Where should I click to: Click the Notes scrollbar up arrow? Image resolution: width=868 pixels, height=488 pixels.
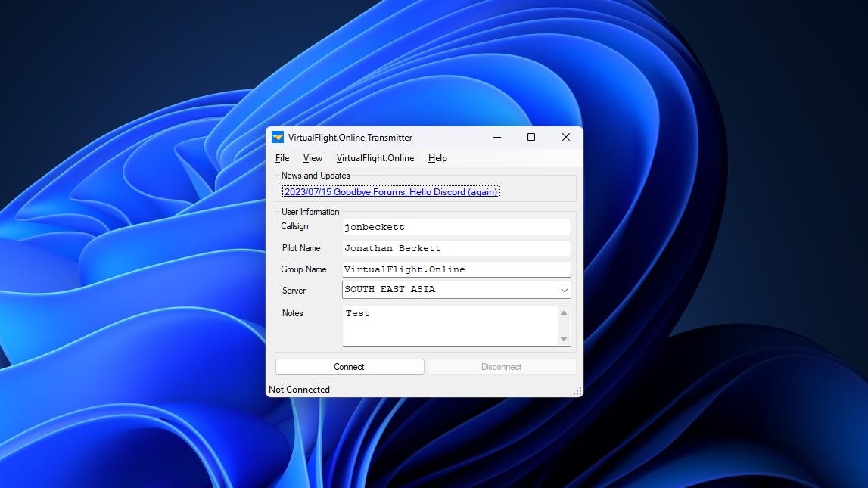pos(564,313)
